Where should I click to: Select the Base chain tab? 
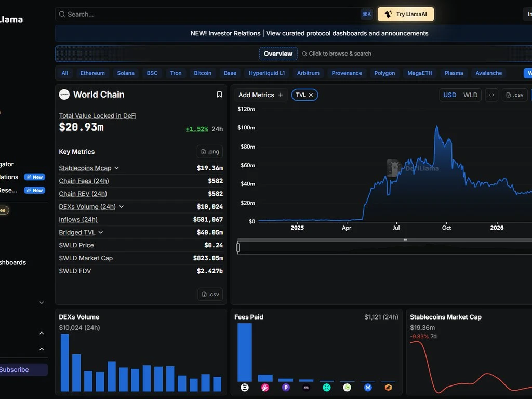[x=230, y=73]
